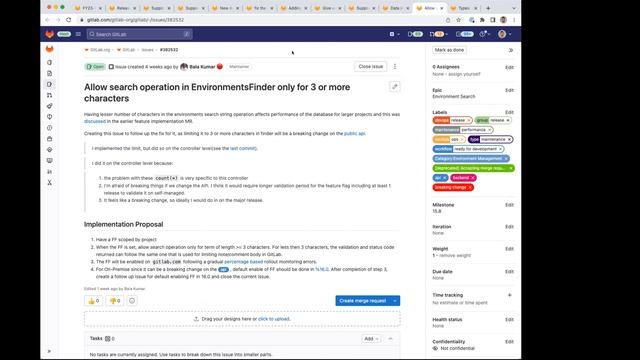Open the to-do list counter icon
The width and height of the screenshot is (640, 360).
464,34
